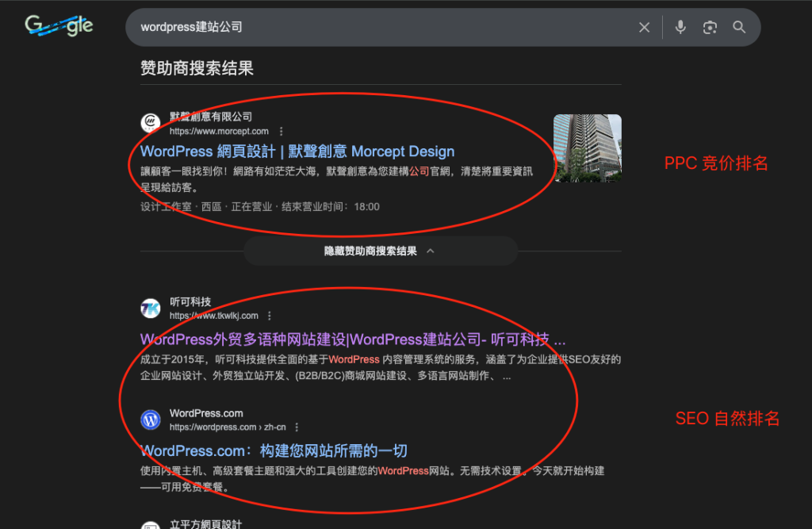
Task: Open three-dot menu beside wordpress.com URL
Action: click(x=297, y=427)
